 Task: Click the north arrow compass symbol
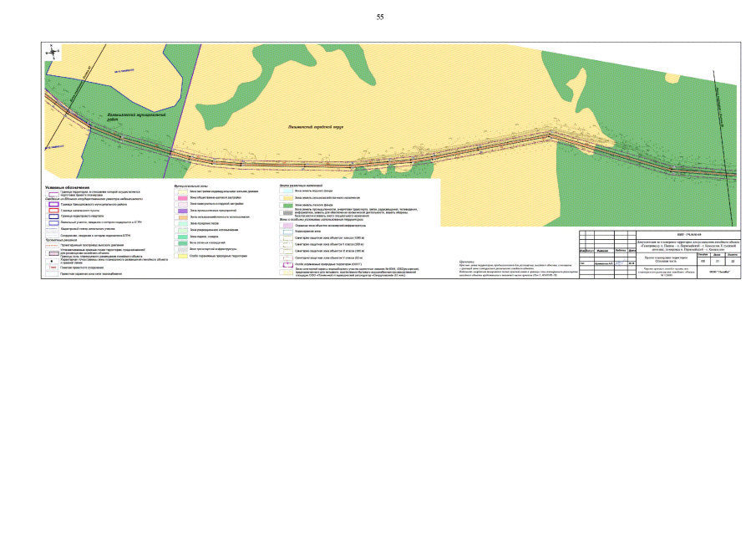[53, 52]
